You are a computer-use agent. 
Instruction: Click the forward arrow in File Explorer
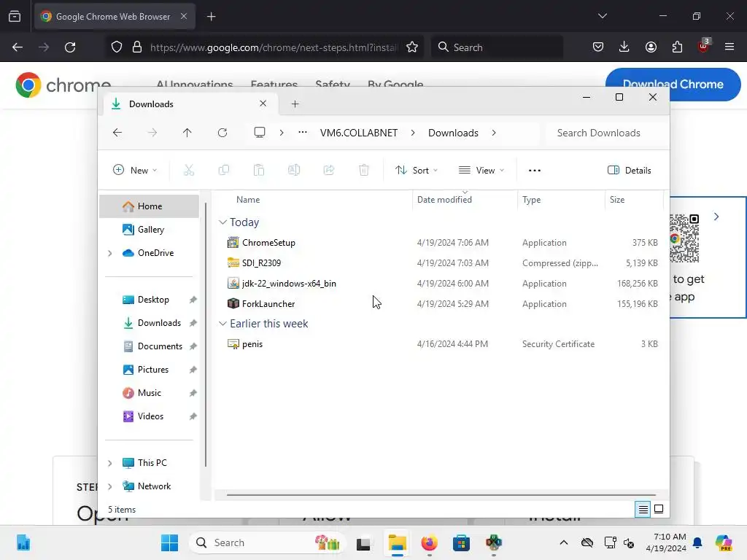click(152, 133)
